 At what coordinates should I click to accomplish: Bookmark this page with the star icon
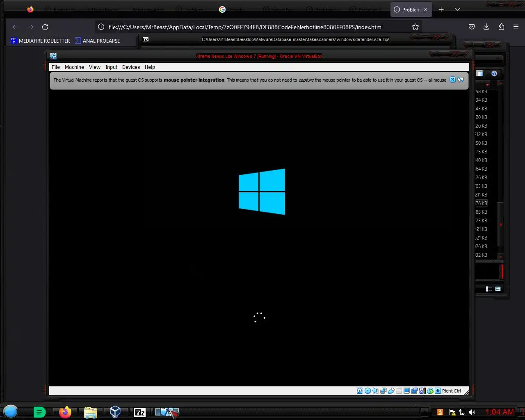(415, 27)
